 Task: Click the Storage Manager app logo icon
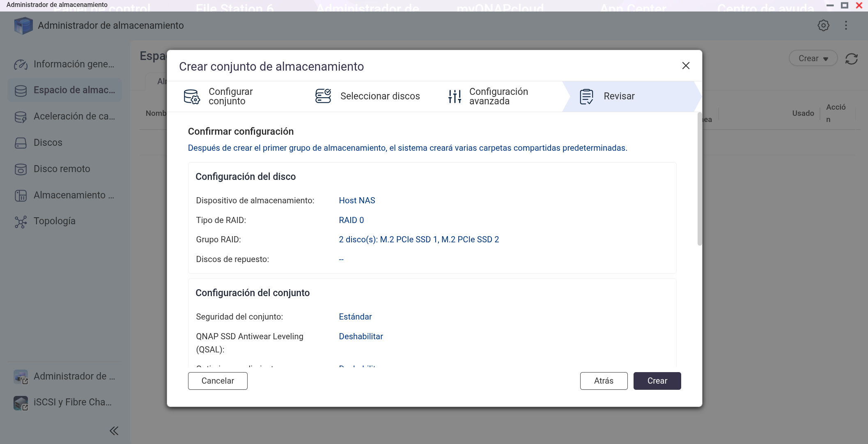23,25
